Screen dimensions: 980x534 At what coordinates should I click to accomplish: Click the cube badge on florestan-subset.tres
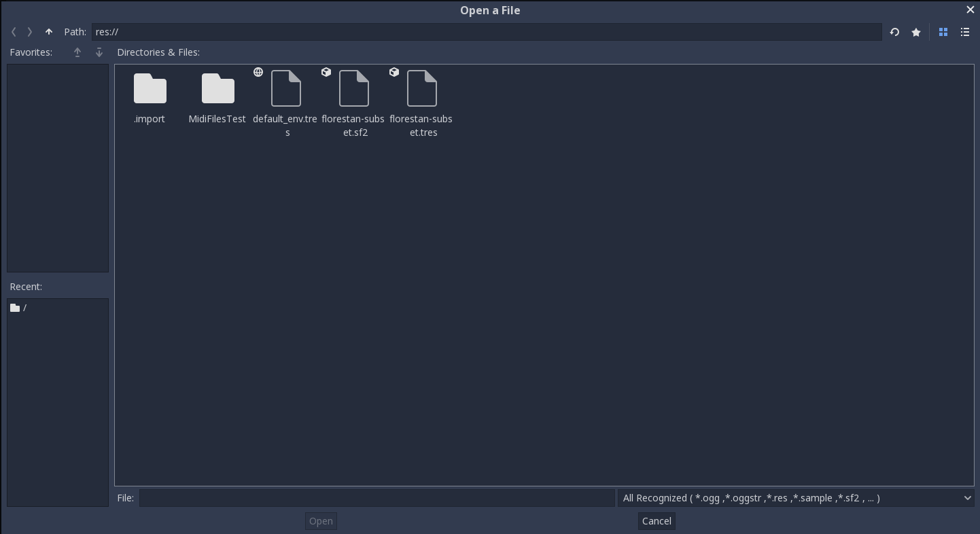pyautogui.click(x=394, y=72)
